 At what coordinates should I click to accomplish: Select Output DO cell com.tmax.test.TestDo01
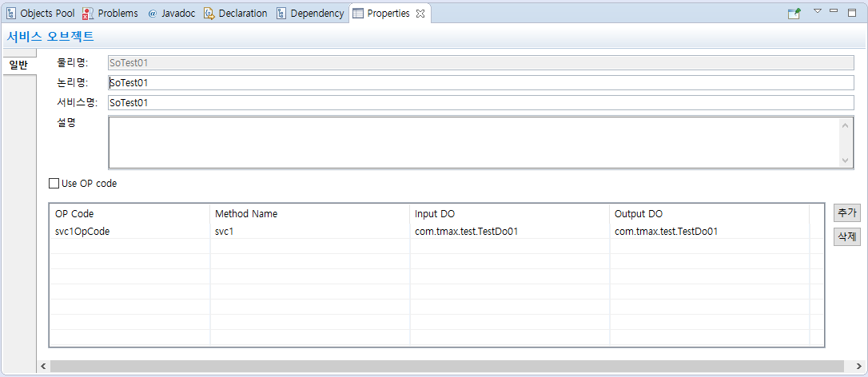click(x=710, y=232)
